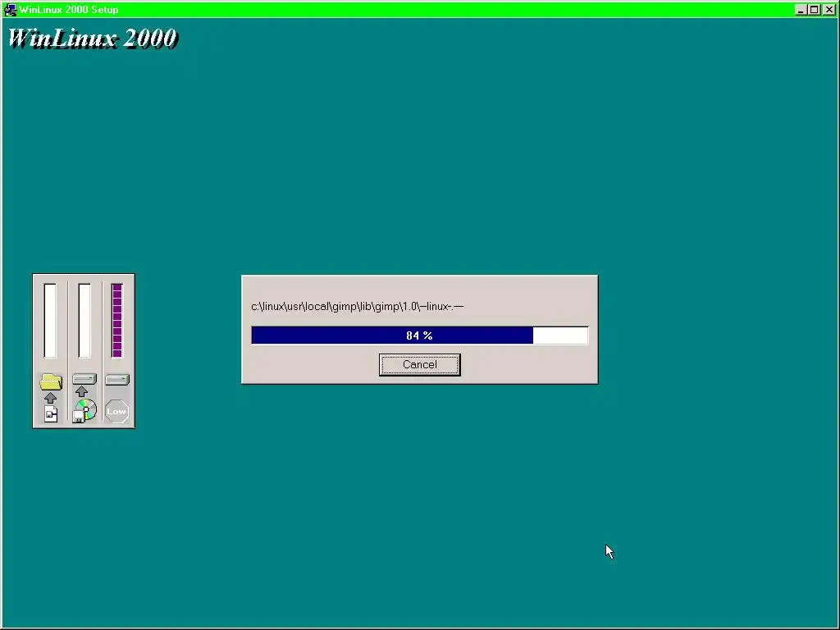Click the WinLinux 2000 logo heading
This screenshot has height=630, width=840.
click(x=92, y=38)
